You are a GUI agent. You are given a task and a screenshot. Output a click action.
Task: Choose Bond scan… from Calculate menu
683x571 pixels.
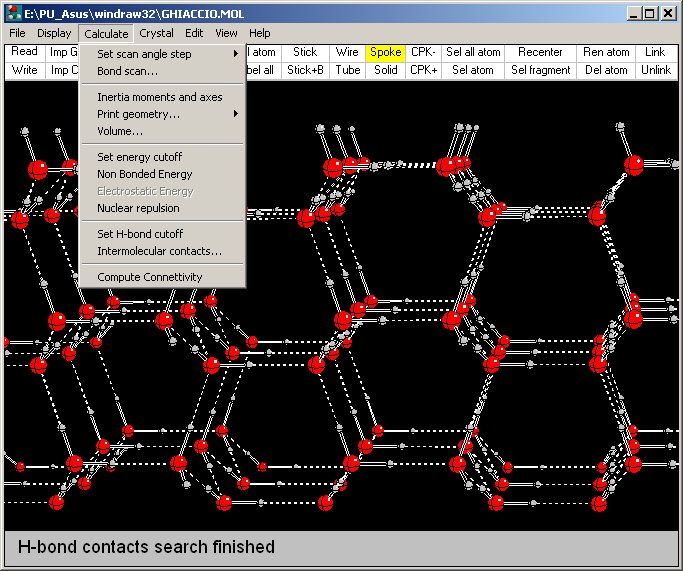click(x=162, y=71)
